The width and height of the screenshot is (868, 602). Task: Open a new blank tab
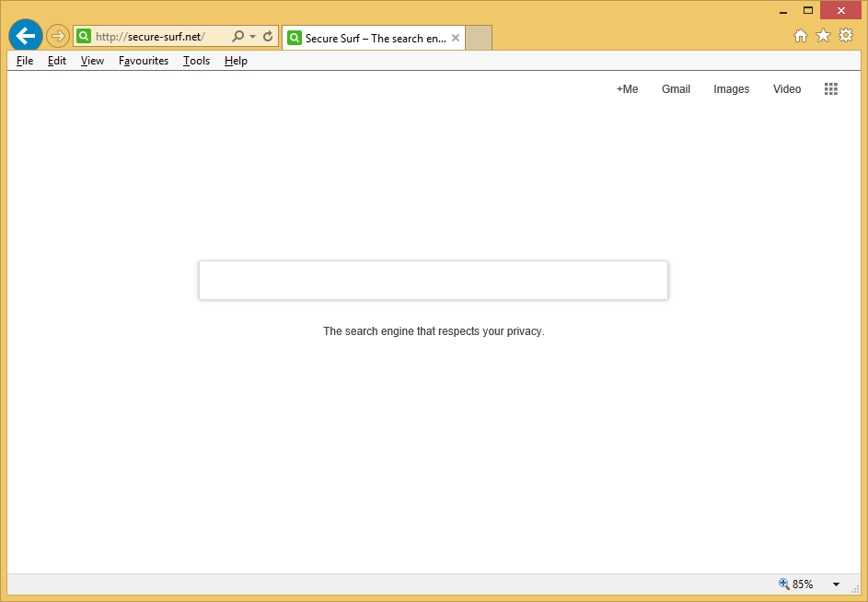(479, 38)
